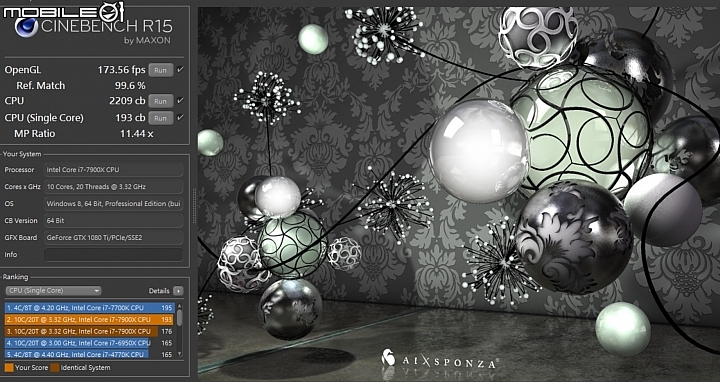Click the Cinebench logo sphere icon
The image size is (720, 382).
[26, 27]
